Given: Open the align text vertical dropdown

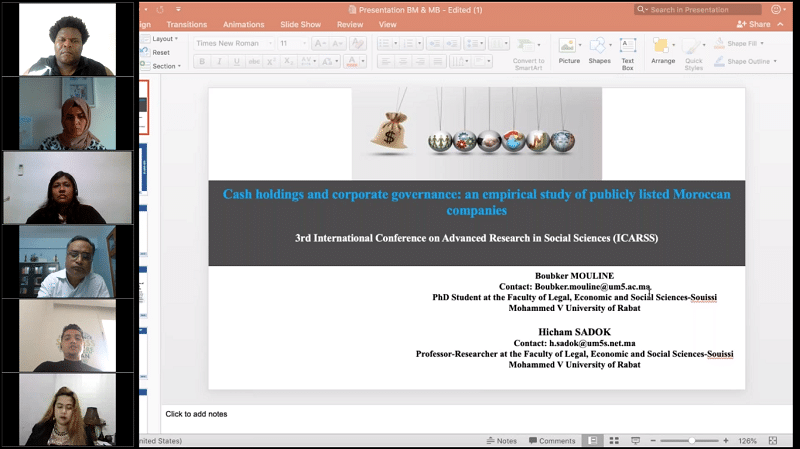Looking at the screenshot, I should pos(482,61).
